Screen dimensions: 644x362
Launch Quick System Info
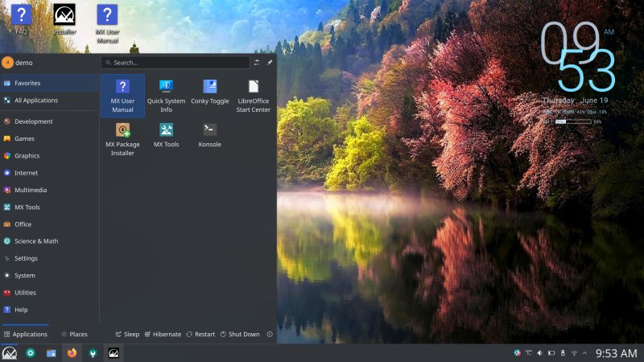click(166, 96)
